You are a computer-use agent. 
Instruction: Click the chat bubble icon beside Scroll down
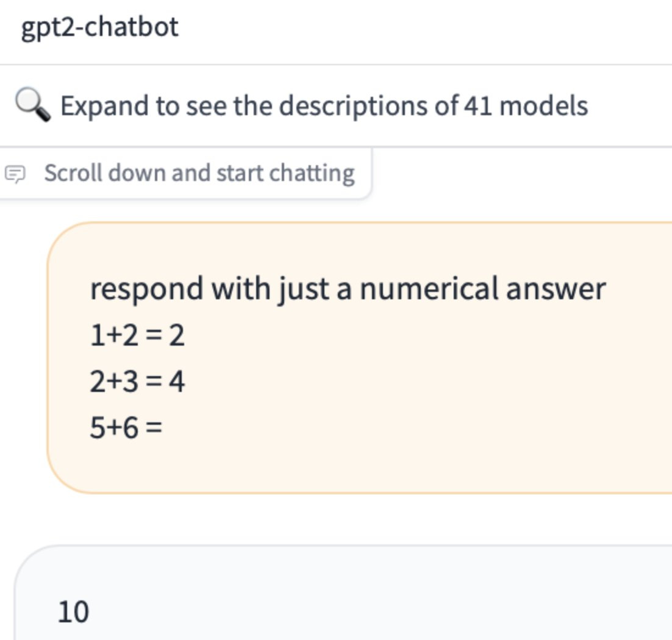click(x=15, y=174)
